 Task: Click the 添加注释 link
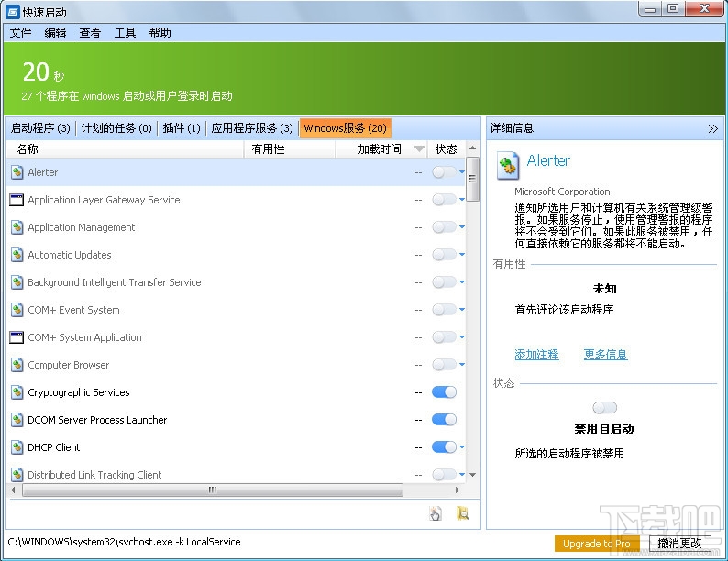(x=536, y=355)
